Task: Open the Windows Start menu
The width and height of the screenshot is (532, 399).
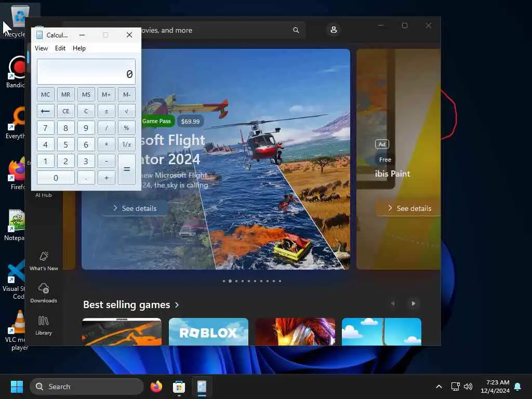Action: click(x=17, y=387)
